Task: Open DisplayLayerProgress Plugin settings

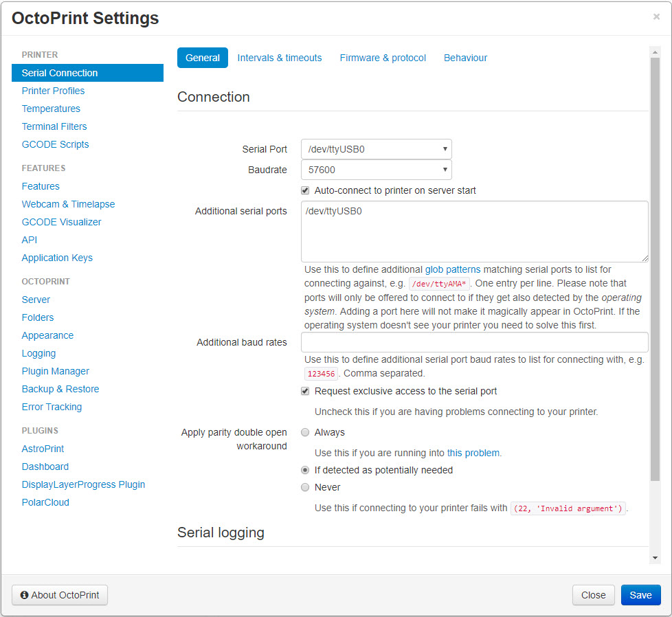Action: [84, 484]
